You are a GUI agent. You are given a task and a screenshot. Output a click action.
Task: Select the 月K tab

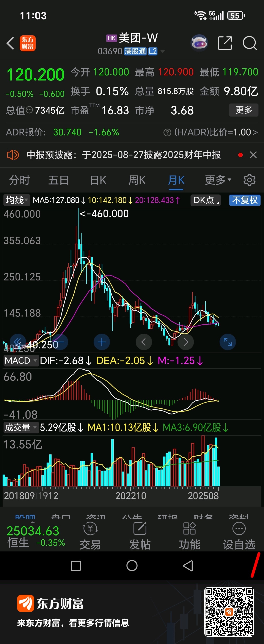(x=176, y=180)
